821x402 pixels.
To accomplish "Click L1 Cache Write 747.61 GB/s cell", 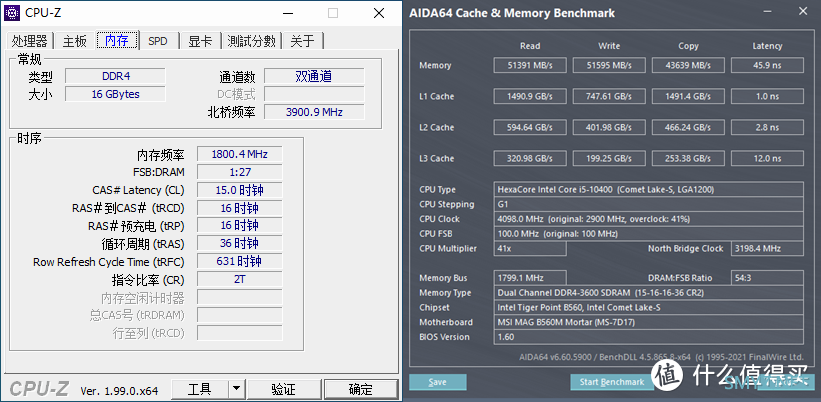I will [609, 96].
